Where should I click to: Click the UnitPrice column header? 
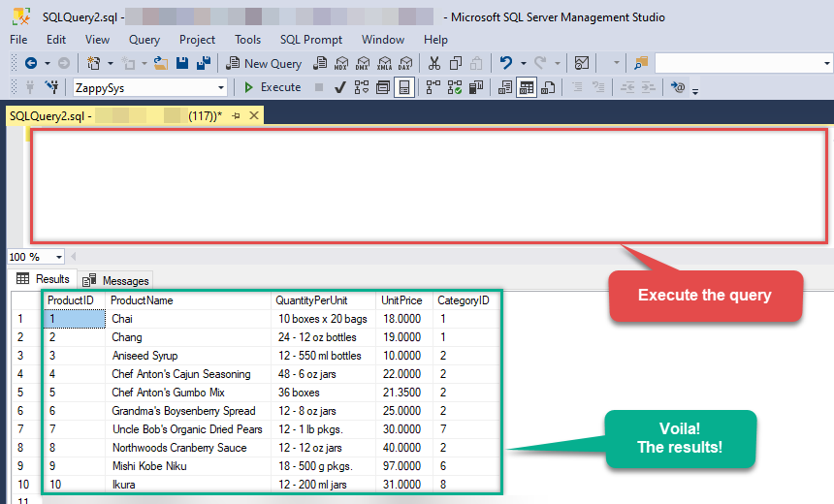(403, 300)
